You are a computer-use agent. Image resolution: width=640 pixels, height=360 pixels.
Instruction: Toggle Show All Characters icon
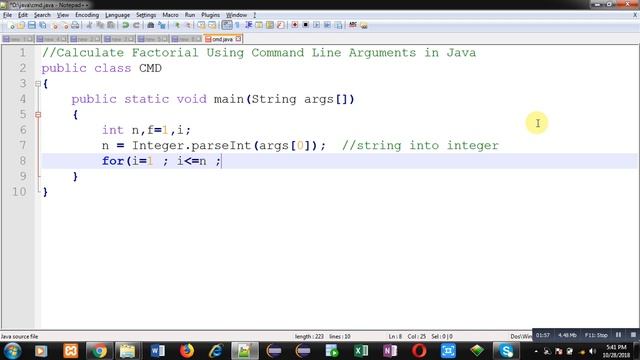click(238, 25)
